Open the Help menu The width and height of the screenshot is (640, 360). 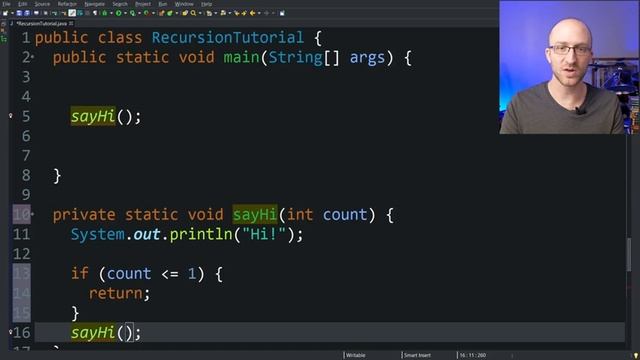click(207, 4)
